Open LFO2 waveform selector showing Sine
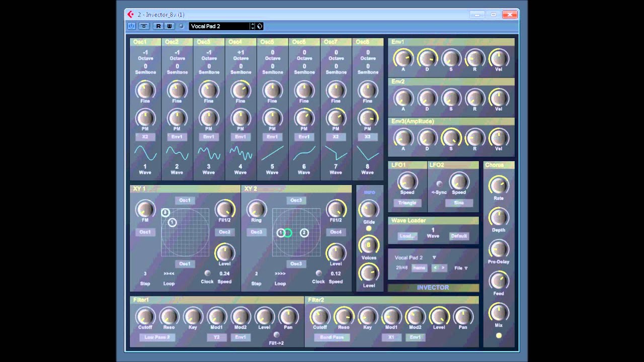This screenshot has height=362, width=644. (x=459, y=203)
